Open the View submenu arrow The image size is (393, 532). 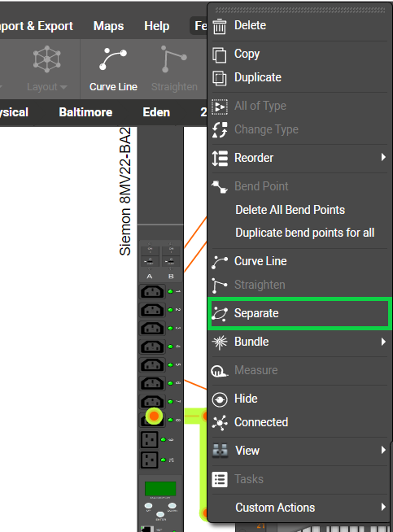pyautogui.click(x=383, y=450)
